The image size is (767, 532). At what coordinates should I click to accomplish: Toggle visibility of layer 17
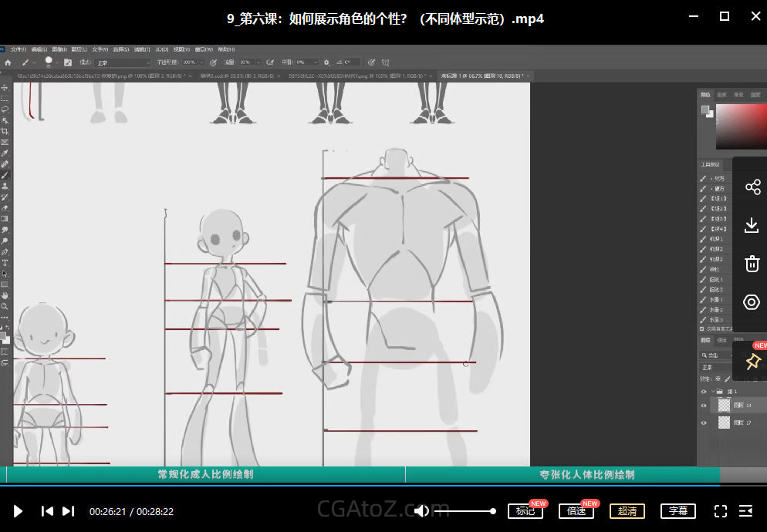[704, 423]
